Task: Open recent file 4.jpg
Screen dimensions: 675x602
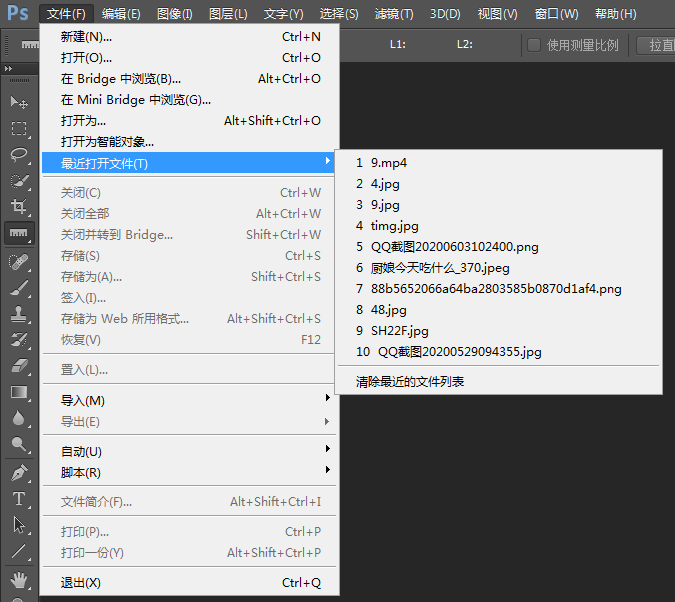Action: click(499, 184)
